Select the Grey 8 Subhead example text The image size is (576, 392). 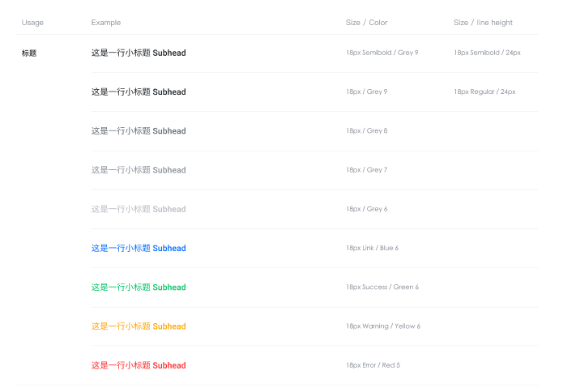click(x=139, y=131)
